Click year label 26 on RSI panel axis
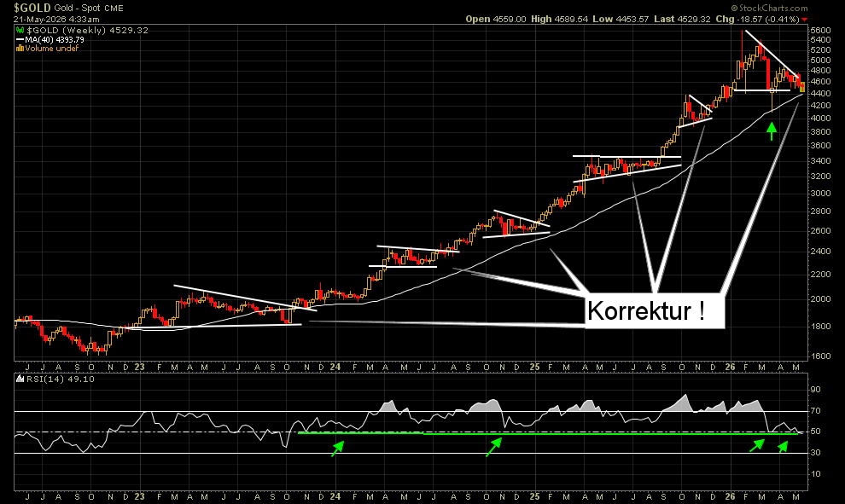Image resolution: width=845 pixels, height=504 pixels. [x=730, y=496]
